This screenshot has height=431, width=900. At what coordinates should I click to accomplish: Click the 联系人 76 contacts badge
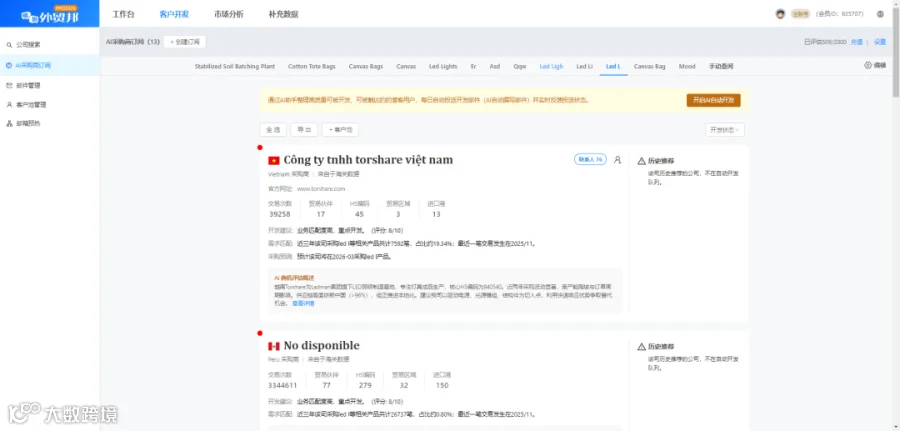click(590, 160)
